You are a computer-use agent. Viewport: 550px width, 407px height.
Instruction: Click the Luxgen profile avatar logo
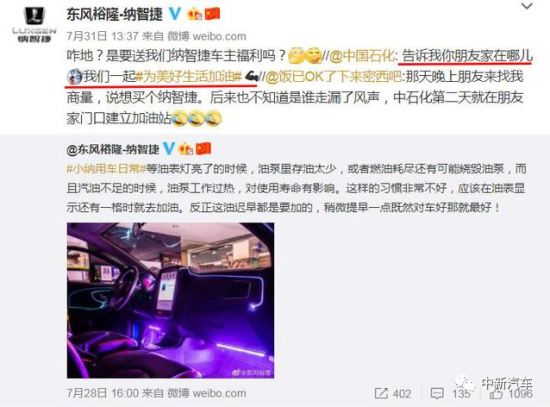coord(34,24)
